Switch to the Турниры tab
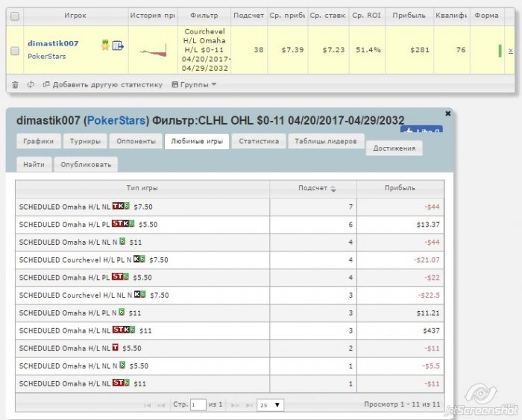The height and width of the screenshot is (420, 522). pyautogui.click(x=85, y=141)
